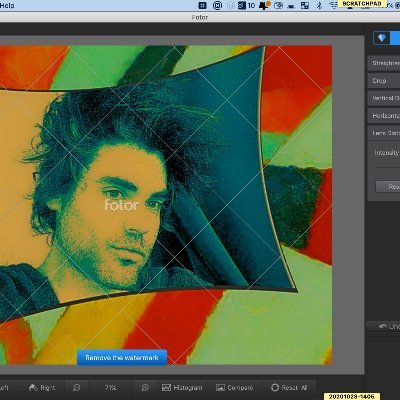
Task: Select the diamond premium tab icon
Action: tap(382, 38)
